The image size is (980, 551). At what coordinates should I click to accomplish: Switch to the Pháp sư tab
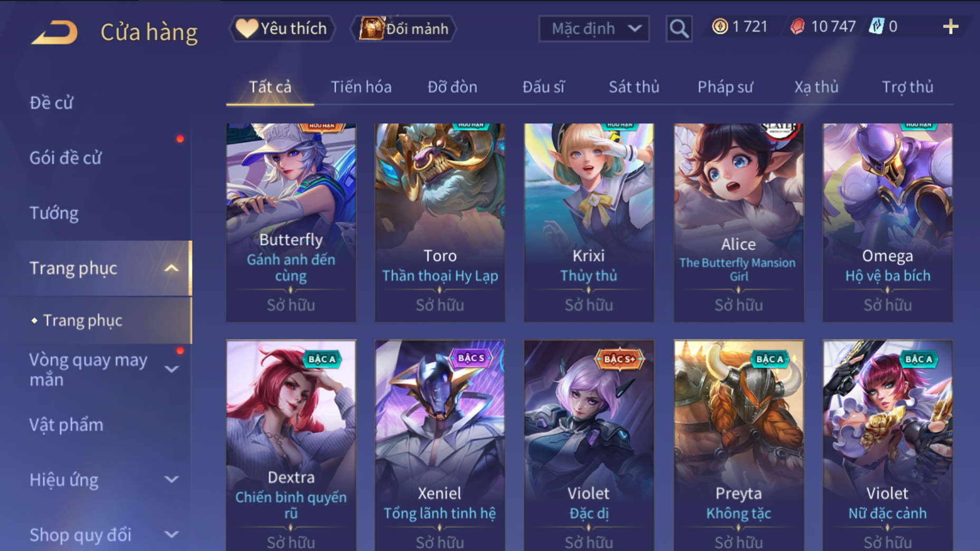pyautogui.click(x=725, y=87)
